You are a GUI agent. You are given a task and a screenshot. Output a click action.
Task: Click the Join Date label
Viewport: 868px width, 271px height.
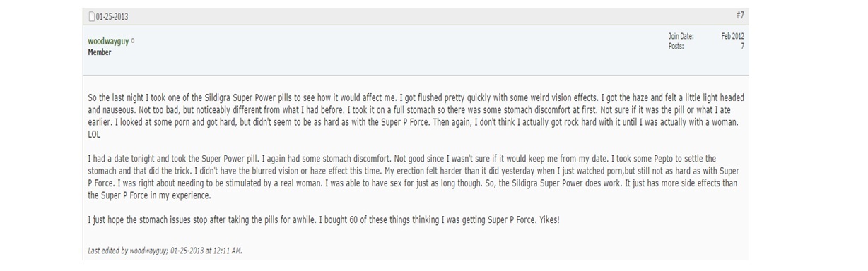click(681, 36)
